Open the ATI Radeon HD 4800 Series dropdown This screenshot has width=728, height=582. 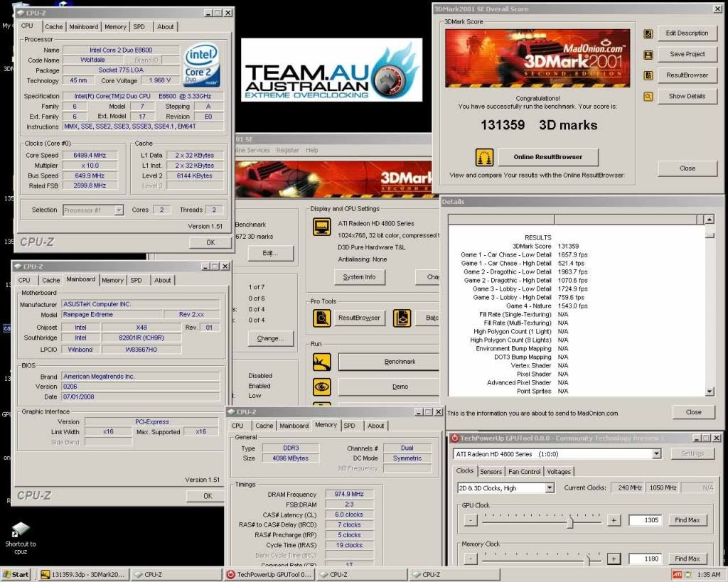pos(656,453)
